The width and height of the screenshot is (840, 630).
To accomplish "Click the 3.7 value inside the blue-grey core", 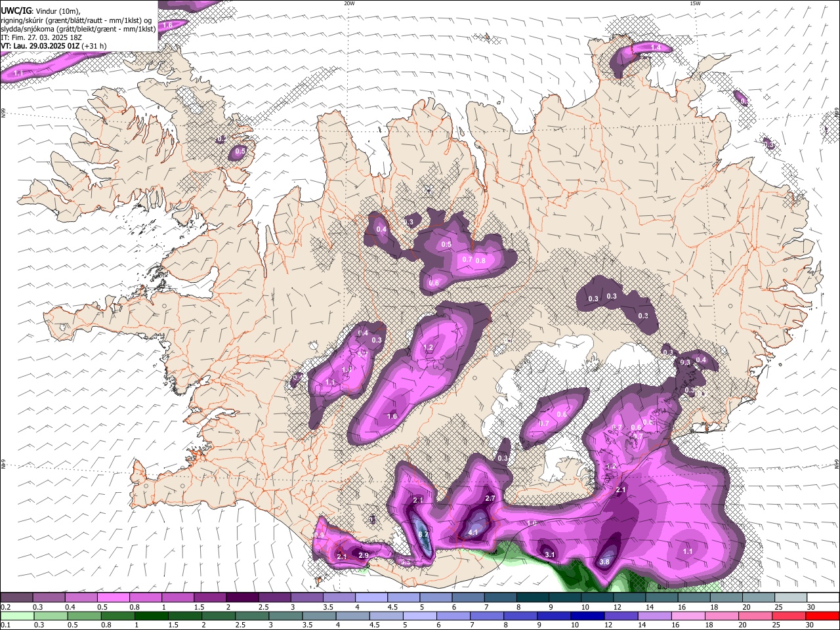I will pyautogui.click(x=423, y=535).
